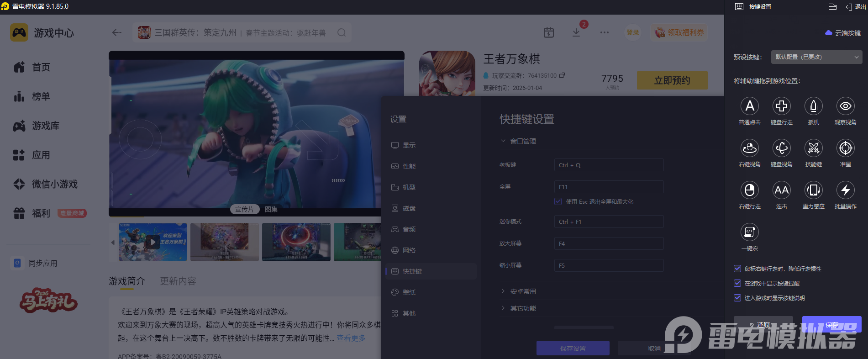Click the 游戏中心 gamepad logo

(19, 33)
